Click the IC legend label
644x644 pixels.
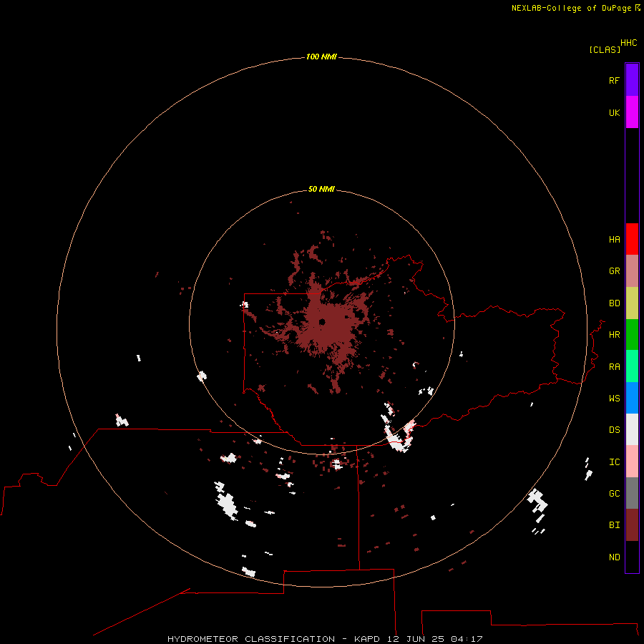click(614, 462)
